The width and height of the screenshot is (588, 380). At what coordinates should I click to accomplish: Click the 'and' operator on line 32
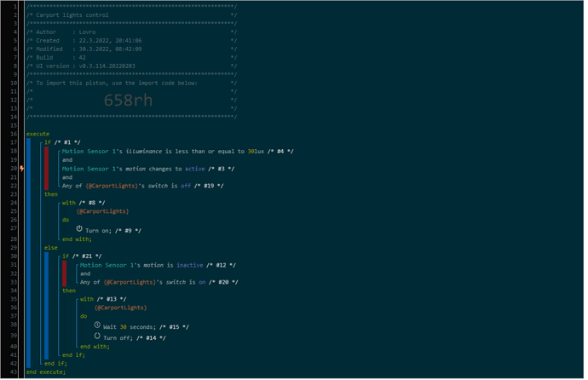[x=85, y=274]
